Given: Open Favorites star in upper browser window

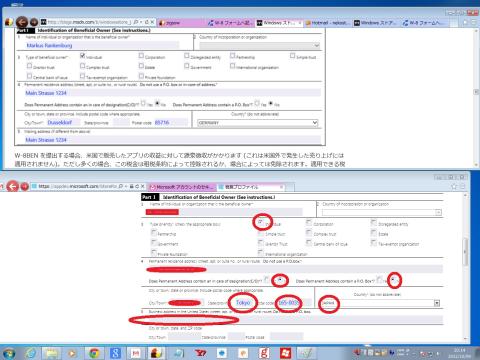Looking at the screenshot, I should [x=466, y=22].
